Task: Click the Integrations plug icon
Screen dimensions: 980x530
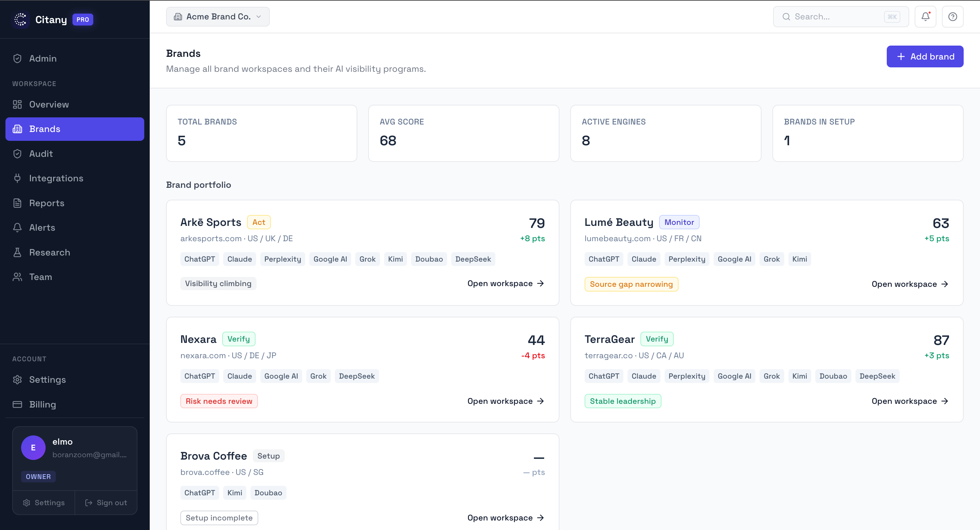Action: pos(17,178)
